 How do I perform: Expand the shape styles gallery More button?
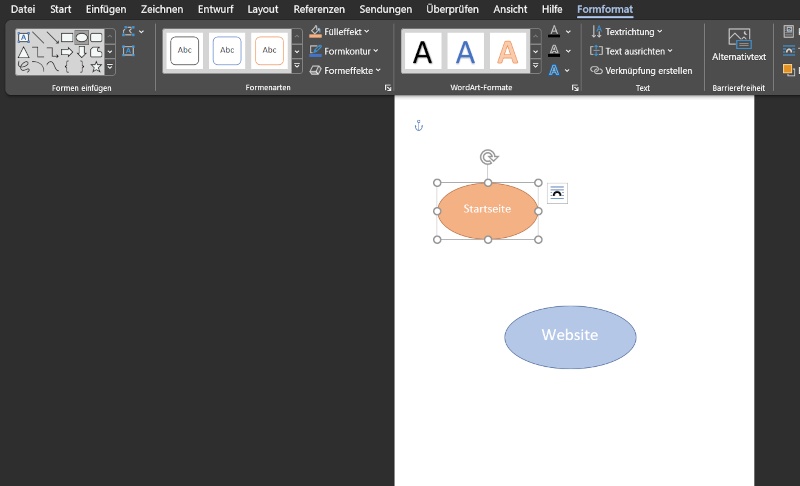(297, 66)
